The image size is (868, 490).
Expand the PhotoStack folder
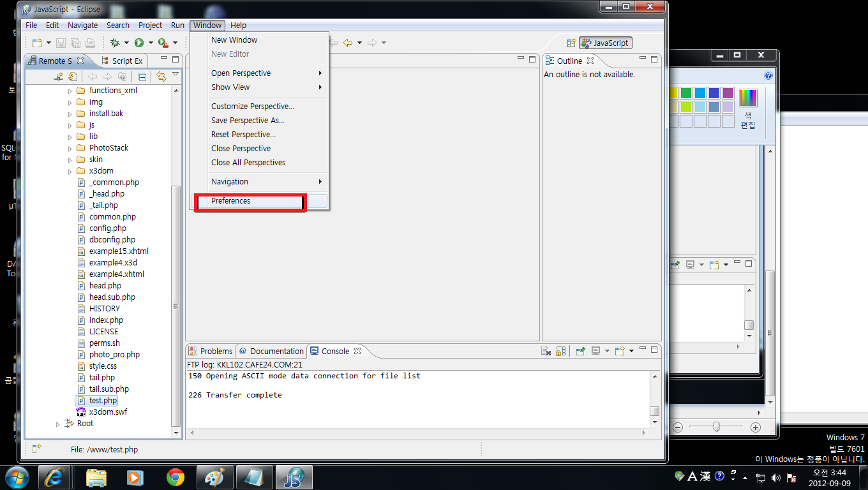click(x=70, y=148)
